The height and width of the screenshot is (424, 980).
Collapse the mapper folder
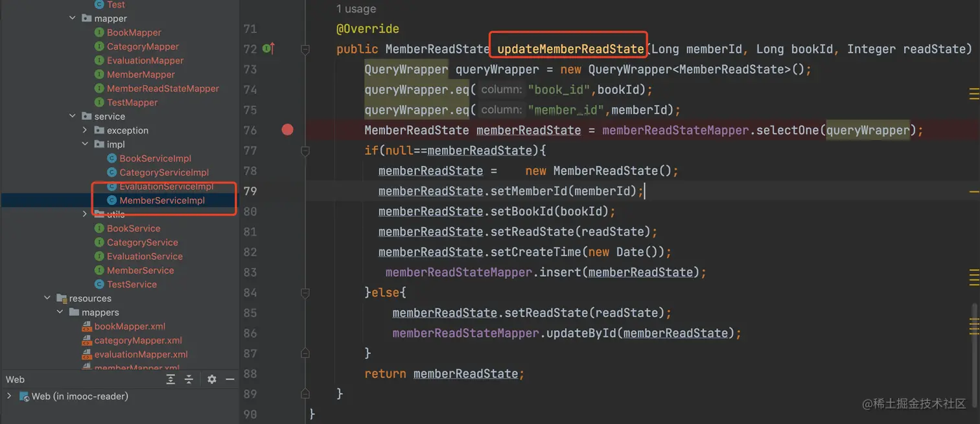(73, 18)
